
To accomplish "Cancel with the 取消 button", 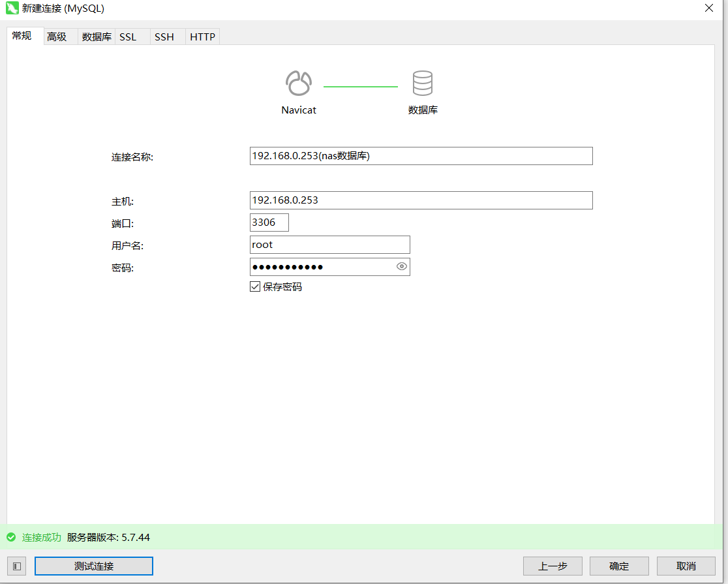I will point(686,566).
